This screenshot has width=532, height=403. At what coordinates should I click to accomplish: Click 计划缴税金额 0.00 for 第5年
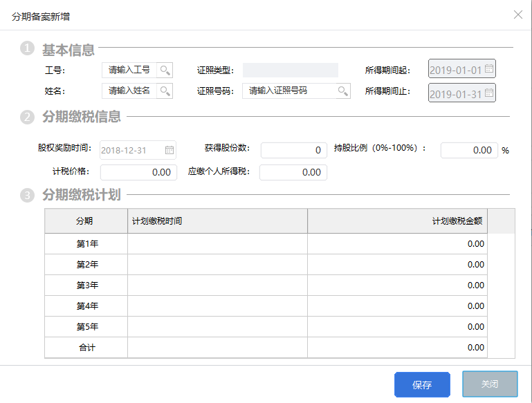click(x=397, y=326)
